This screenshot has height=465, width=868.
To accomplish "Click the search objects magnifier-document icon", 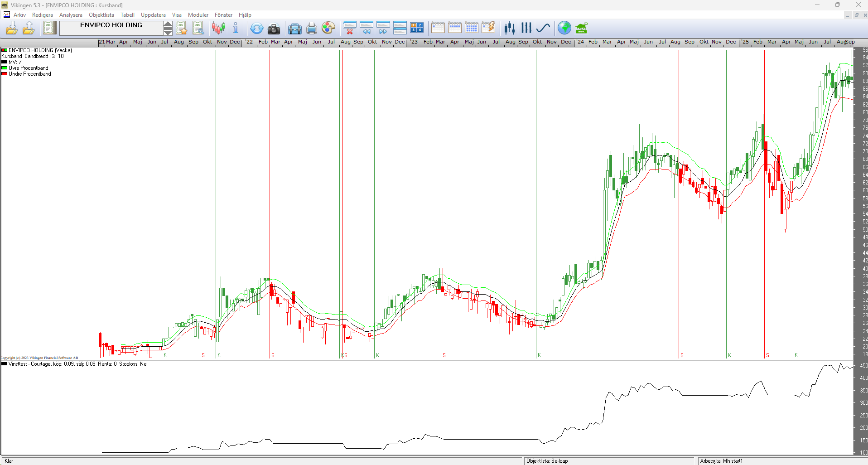I will (x=198, y=28).
